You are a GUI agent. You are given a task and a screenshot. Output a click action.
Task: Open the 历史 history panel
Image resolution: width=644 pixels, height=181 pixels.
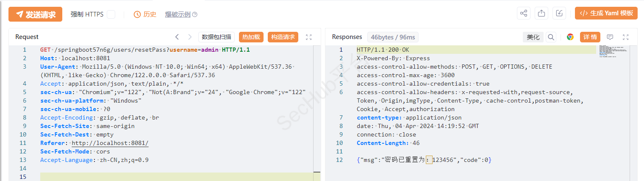point(145,14)
